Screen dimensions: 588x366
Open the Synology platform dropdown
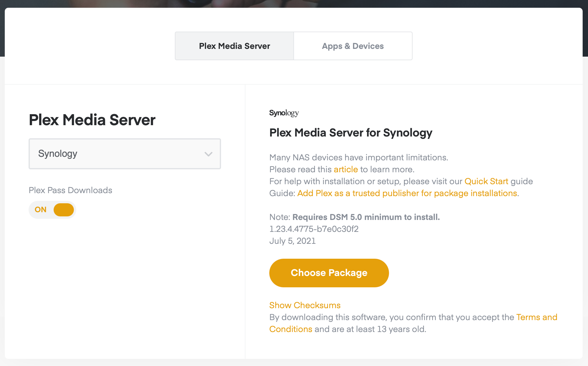point(125,154)
